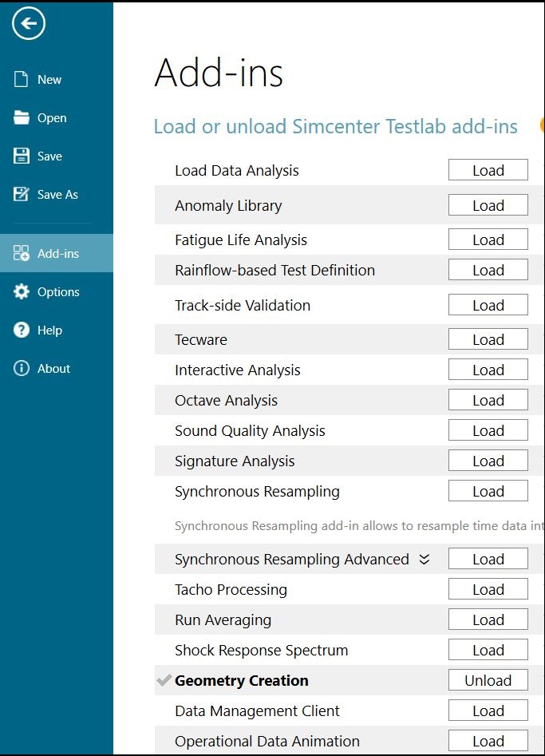Load the Fatigue Life Analysis add-in
Screen dimensions: 545x756
tap(488, 240)
